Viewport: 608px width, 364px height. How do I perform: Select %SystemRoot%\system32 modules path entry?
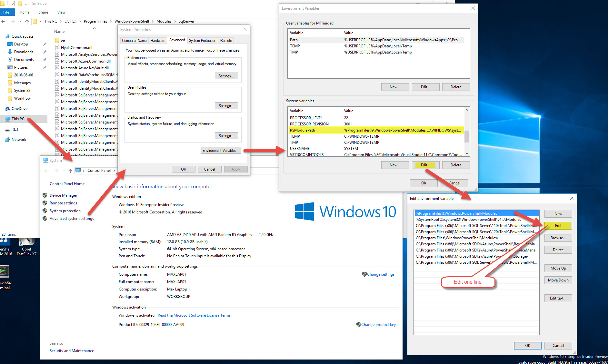coord(476,220)
